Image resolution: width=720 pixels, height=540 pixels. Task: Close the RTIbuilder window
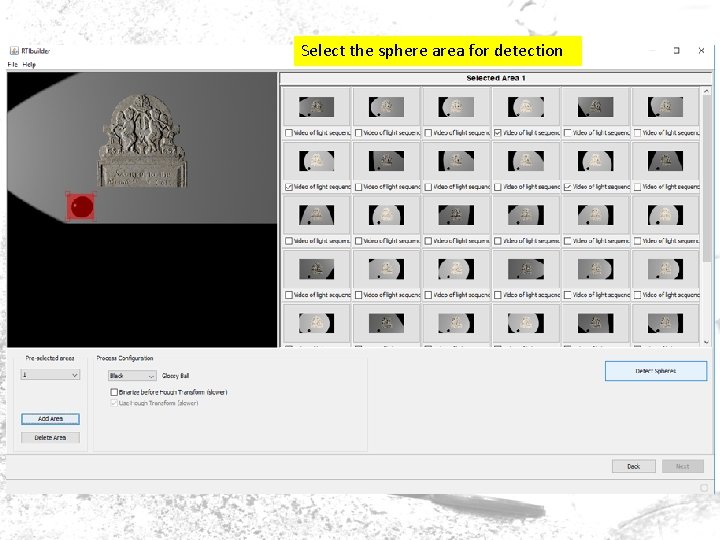[701, 51]
